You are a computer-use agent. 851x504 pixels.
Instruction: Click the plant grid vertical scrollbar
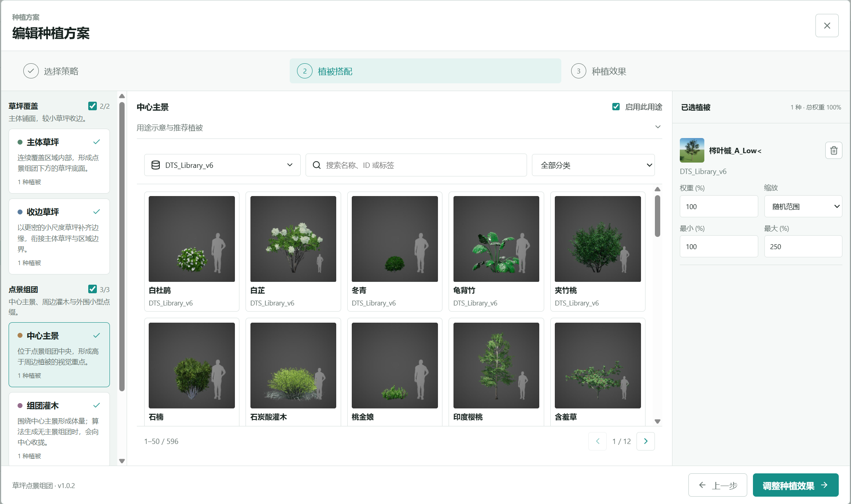pyautogui.click(x=657, y=216)
